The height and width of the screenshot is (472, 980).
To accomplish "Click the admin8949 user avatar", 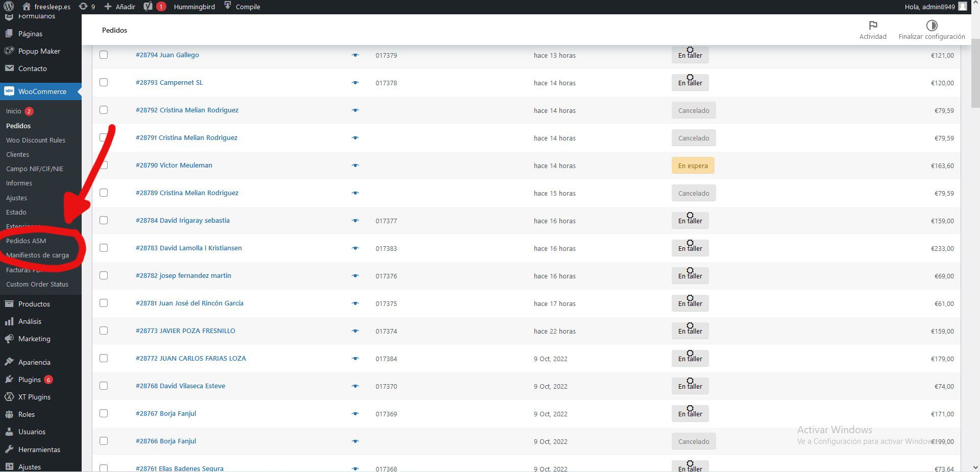I will point(963,7).
